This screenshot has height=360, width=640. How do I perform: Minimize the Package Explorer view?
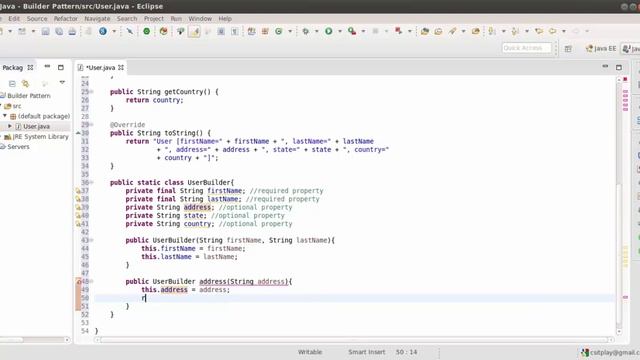click(x=47, y=67)
